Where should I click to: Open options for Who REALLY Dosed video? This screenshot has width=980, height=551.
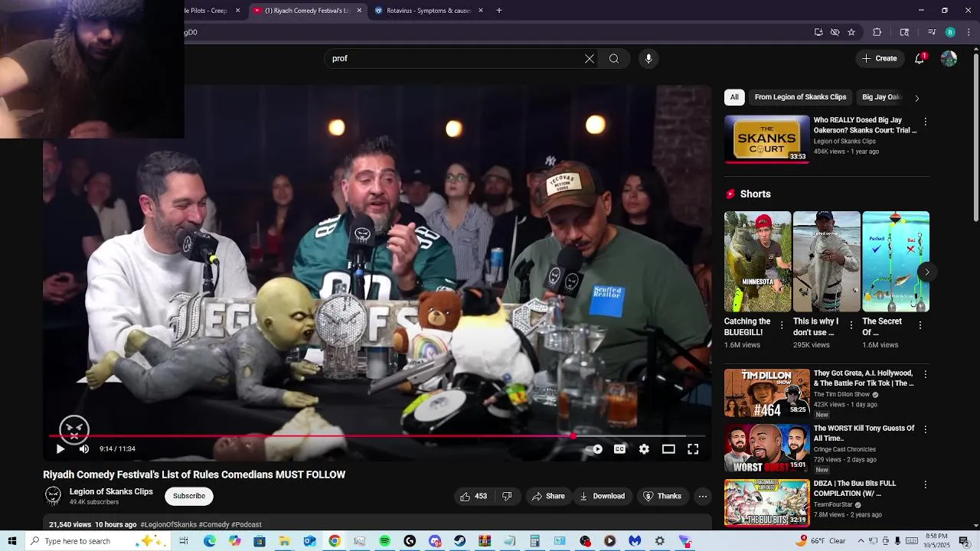coord(925,122)
